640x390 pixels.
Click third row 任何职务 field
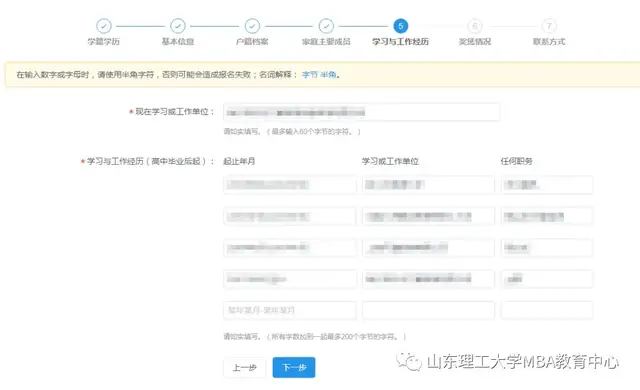pos(547,248)
